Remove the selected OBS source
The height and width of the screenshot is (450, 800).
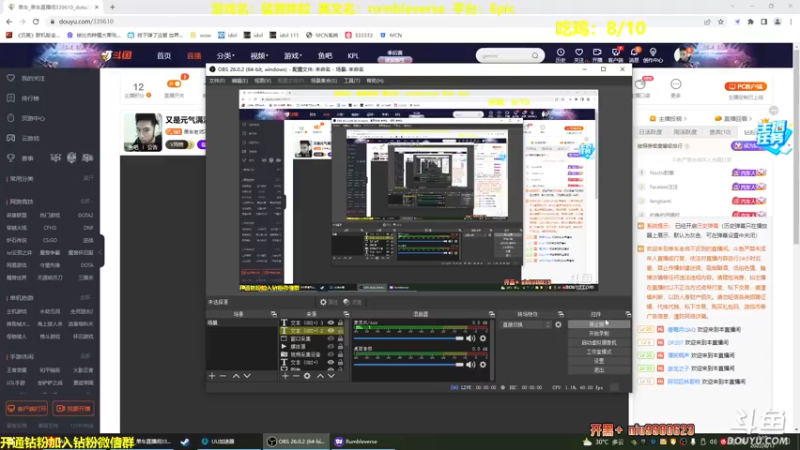coord(296,376)
